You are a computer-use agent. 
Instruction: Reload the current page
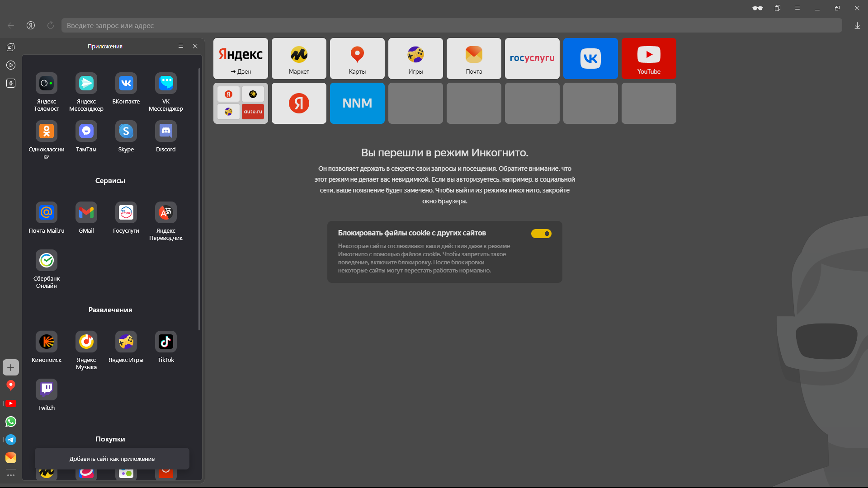click(51, 25)
